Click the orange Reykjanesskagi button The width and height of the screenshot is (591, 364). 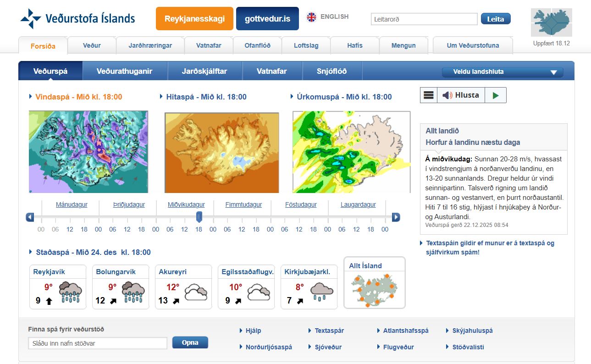[x=194, y=19]
